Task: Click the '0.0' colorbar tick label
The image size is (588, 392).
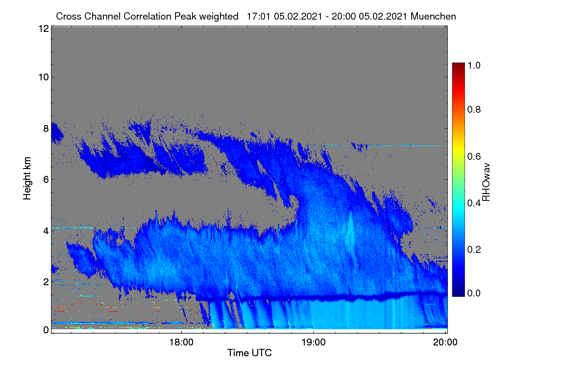Action: pos(473,293)
